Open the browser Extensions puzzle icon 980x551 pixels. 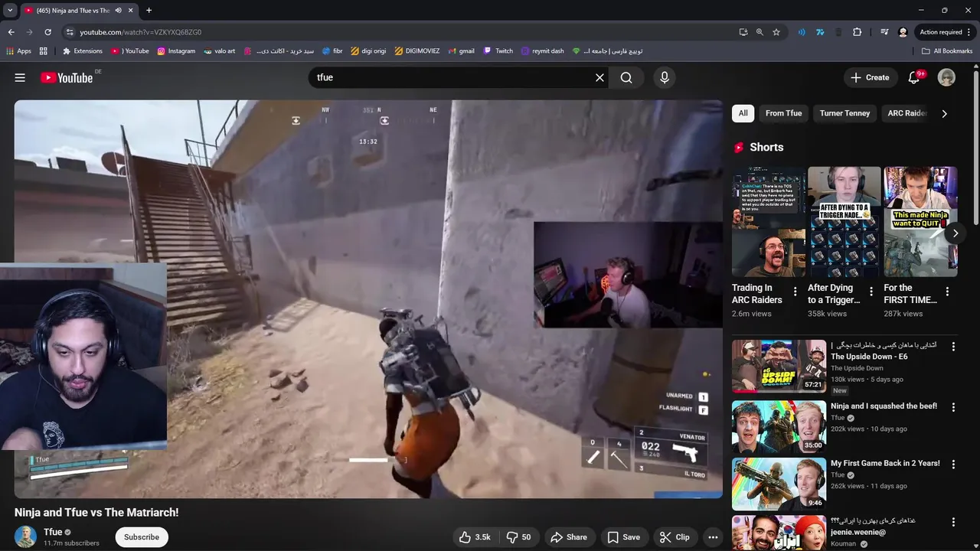coord(857,32)
